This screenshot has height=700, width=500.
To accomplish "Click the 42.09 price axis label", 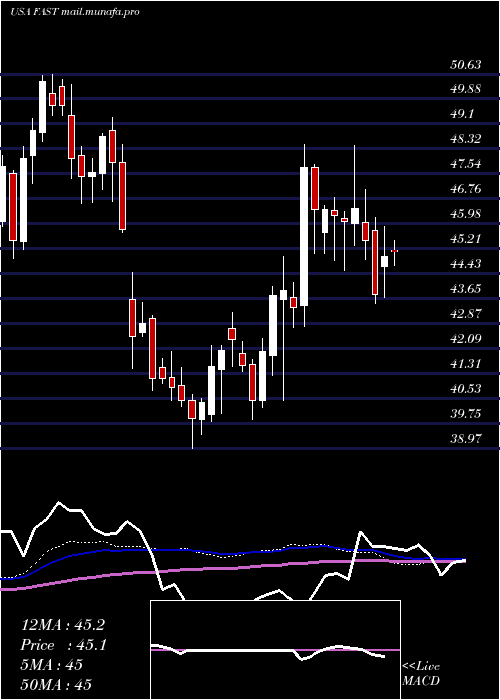I will point(466,339).
